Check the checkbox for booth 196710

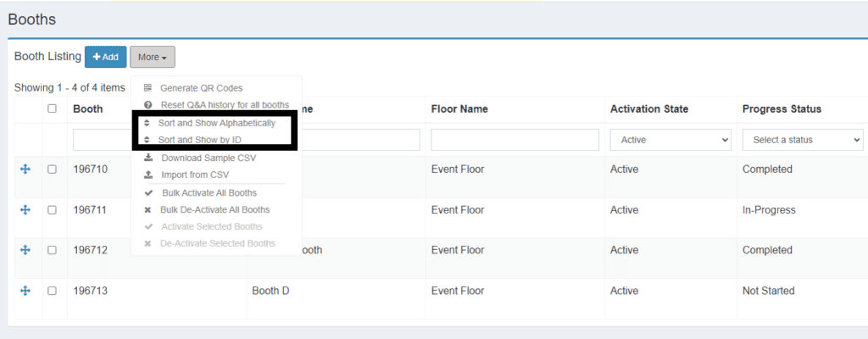tap(52, 169)
